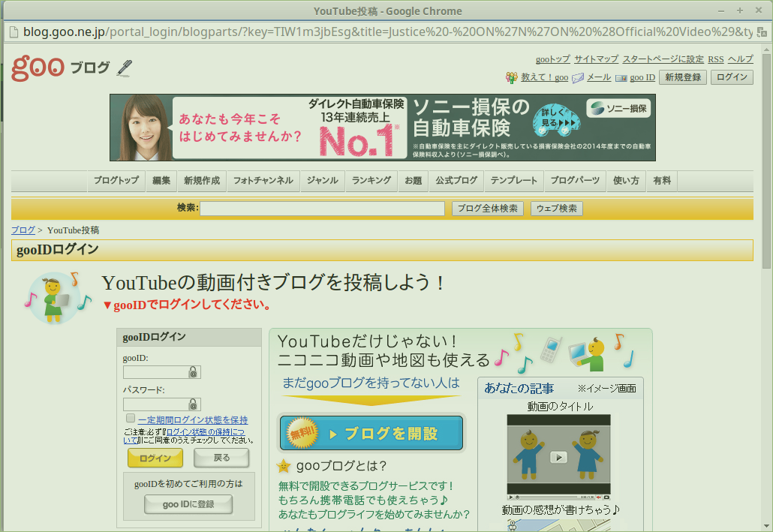Open 一定期間ログイン状態を保持 link
Screen dimensions: 773x532
[x=193, y=420]
